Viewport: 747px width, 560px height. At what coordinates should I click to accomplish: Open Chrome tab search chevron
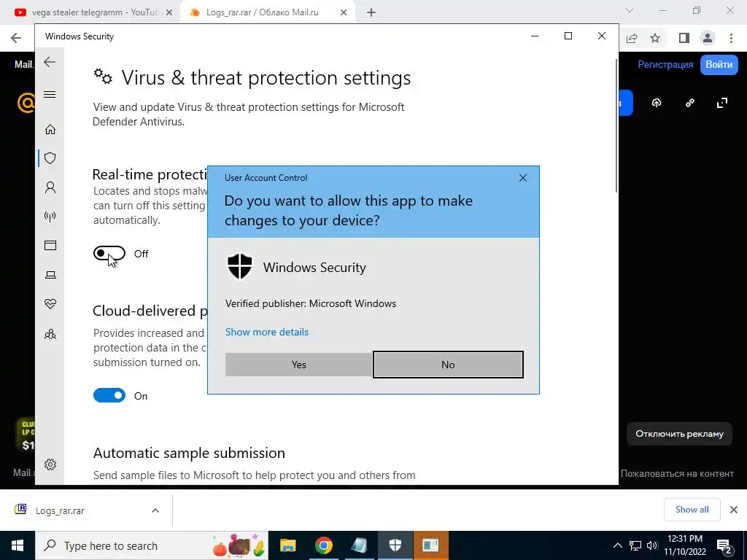click(x=630, y=10)
